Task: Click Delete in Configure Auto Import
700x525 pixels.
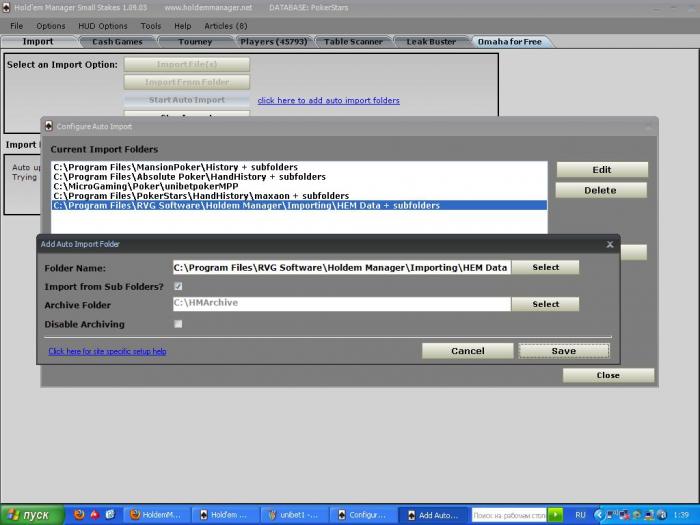Action: (x=601, y=190)
